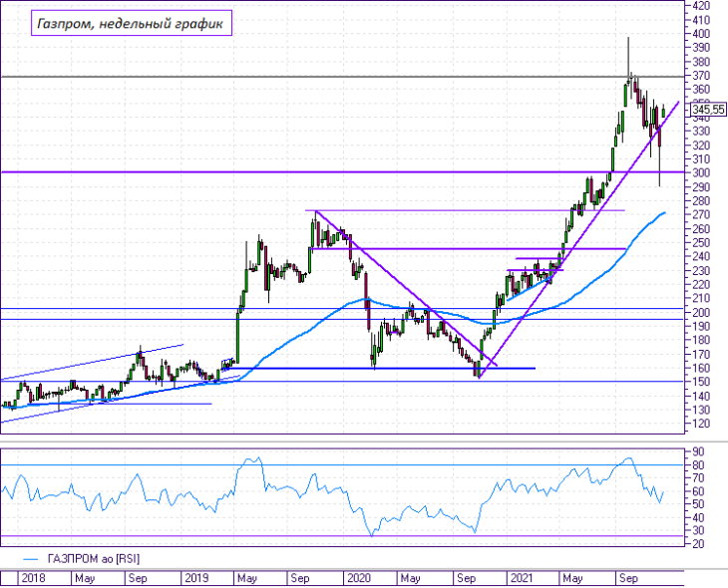Click the 2020 label on time axis
This screenshot has height=588, width=728.
coord(359,578)
